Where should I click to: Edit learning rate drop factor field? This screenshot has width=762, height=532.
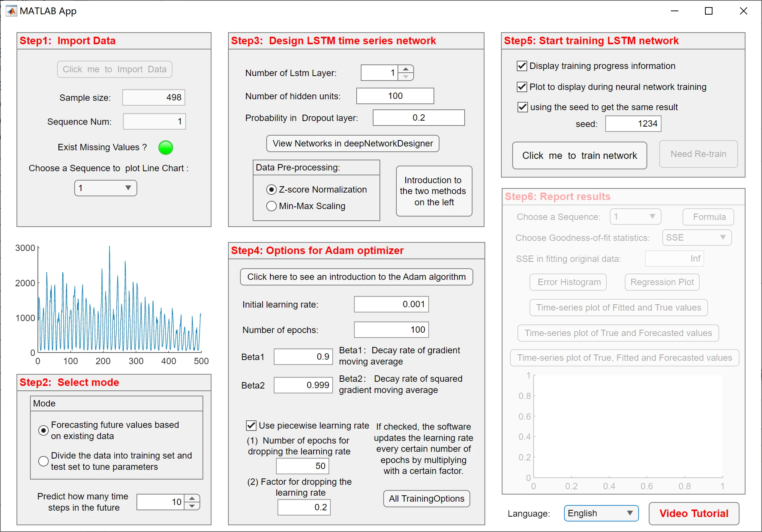pos(304,507)
